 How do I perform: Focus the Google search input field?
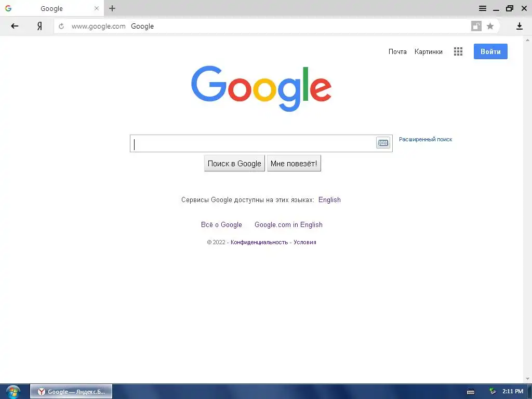[253, 143]
